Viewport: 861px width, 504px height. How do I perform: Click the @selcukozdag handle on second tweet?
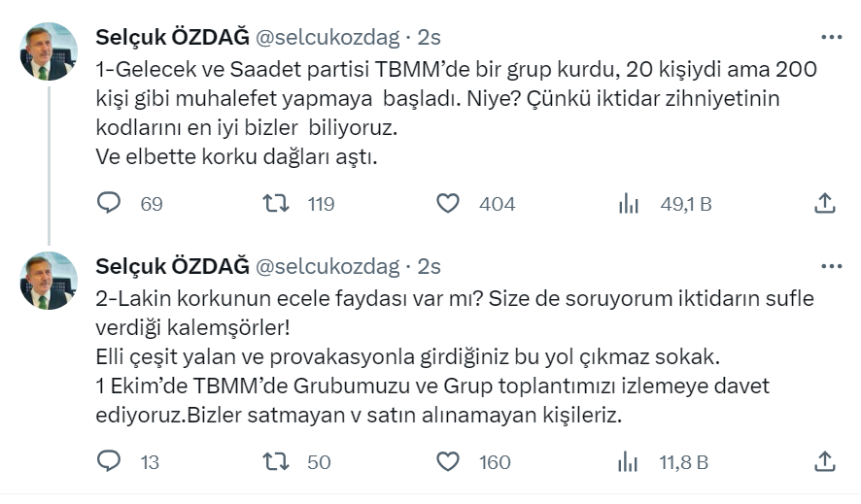[x=327, y=266]
